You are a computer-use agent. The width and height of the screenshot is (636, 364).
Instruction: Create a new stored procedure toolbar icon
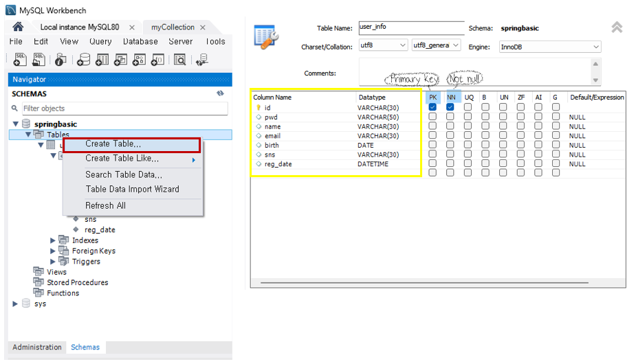point(139,60)
